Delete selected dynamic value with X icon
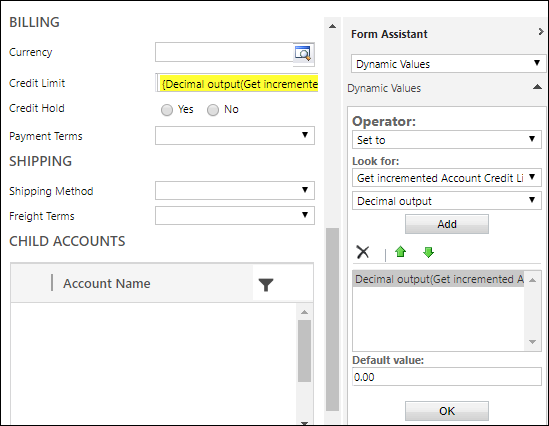Viewport: 549px width, 426px height. [363, 252]
